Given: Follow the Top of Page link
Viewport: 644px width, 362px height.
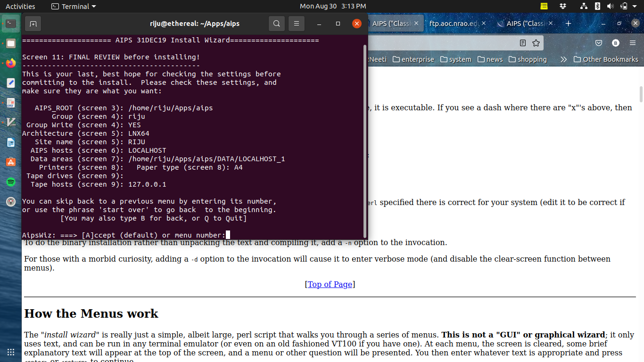Looking at the screenshot, I should click(330, 284).
